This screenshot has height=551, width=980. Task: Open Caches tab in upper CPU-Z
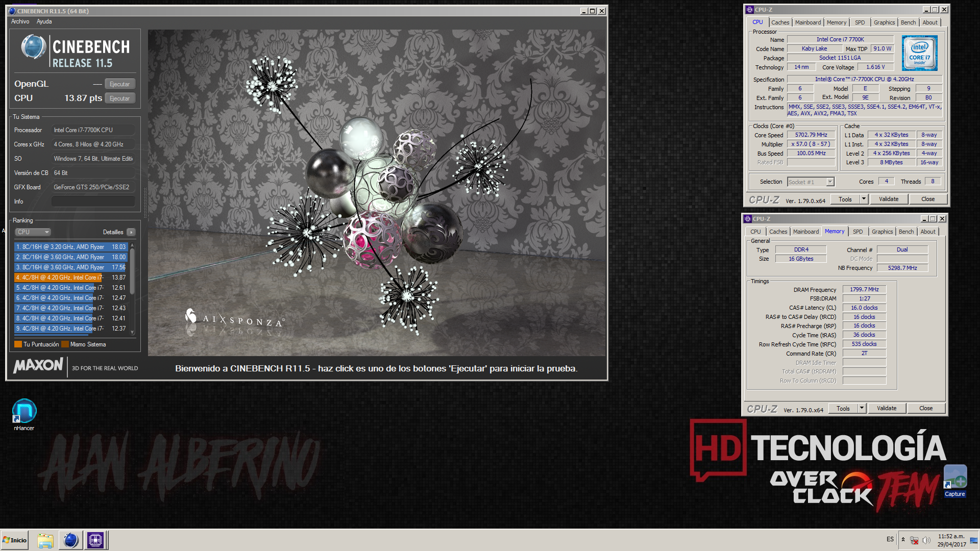click(x=780, y=22)
